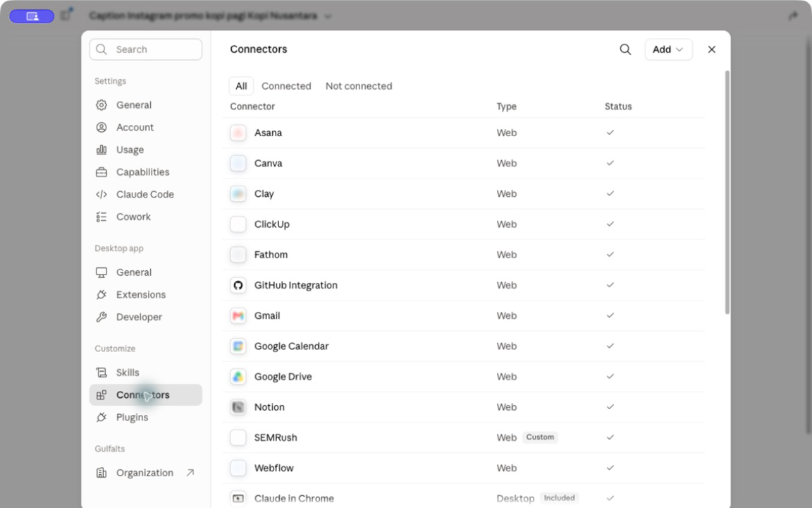
Task: Open the Skills settings page
Action: point(145,373)
